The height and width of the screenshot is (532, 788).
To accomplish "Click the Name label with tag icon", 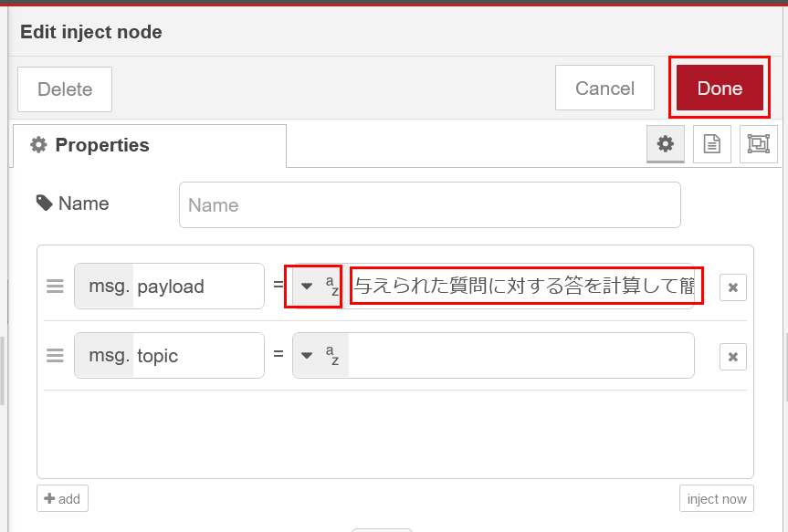I will click(x=73, y=203).
